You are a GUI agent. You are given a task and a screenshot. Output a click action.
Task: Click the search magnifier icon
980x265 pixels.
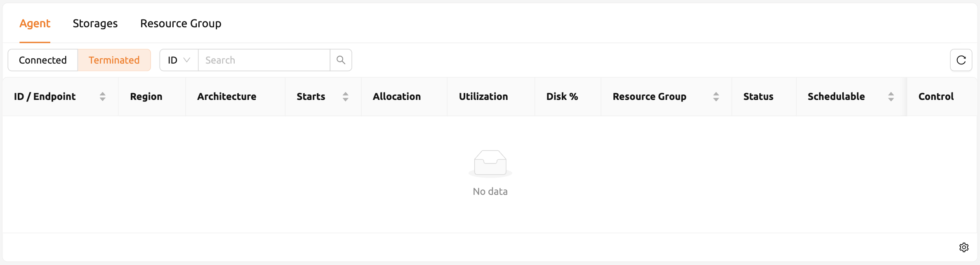pyautogui.click(x=341, y=60)
